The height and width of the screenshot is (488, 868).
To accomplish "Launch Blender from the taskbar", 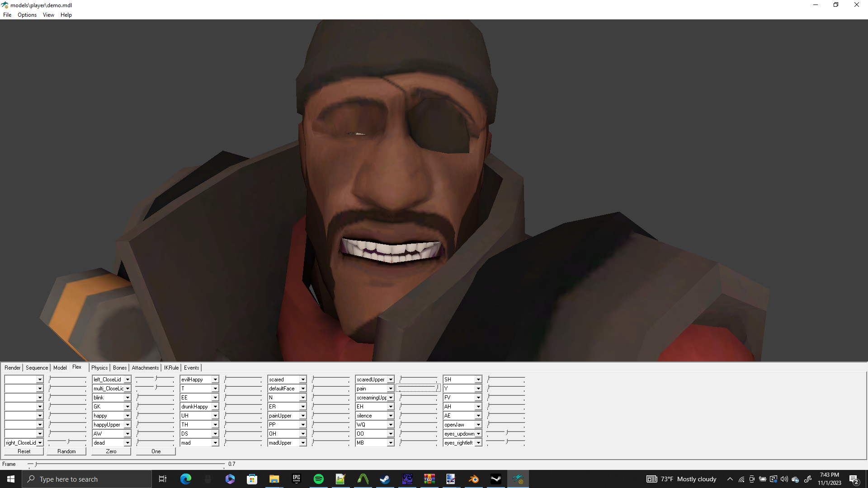I will (474, 479).
